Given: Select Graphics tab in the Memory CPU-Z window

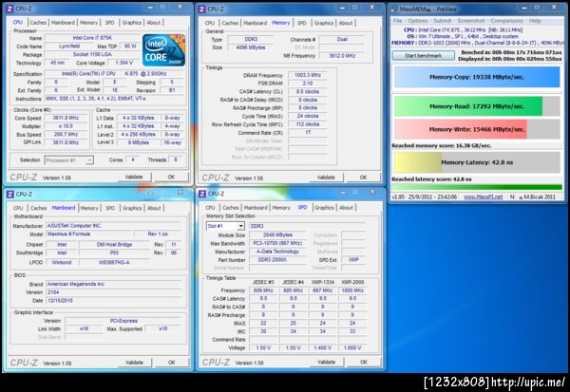Looking at the screenshot, I should tap(324, 23).
